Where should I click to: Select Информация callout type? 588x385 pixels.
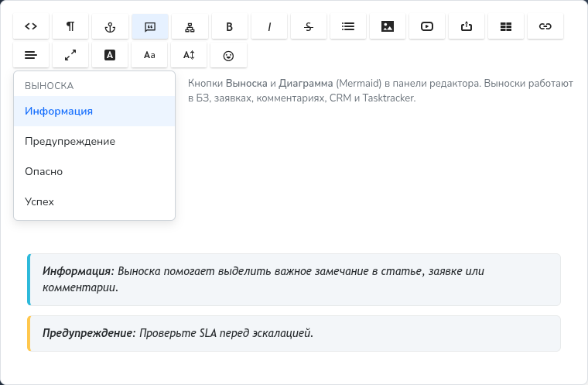[94, 112]
